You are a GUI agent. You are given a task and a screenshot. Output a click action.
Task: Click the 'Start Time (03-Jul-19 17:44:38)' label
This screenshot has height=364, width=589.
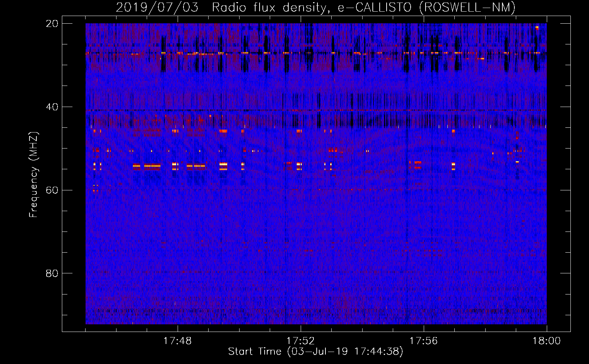(316, 352)
